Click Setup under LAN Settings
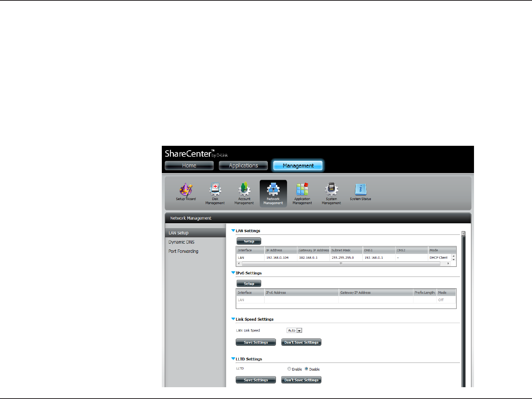 click(x=249, y=241)
